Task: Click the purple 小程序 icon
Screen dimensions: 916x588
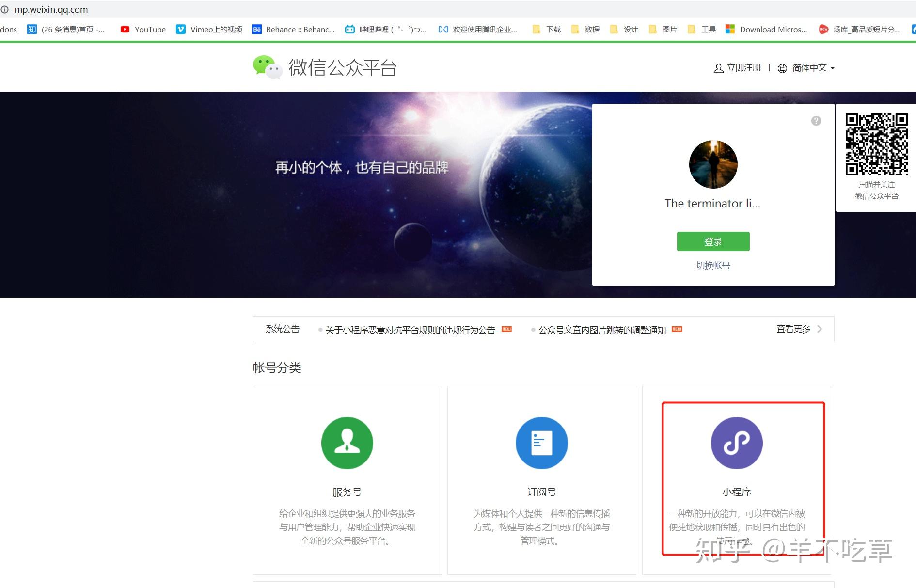Action: [737, 443]
